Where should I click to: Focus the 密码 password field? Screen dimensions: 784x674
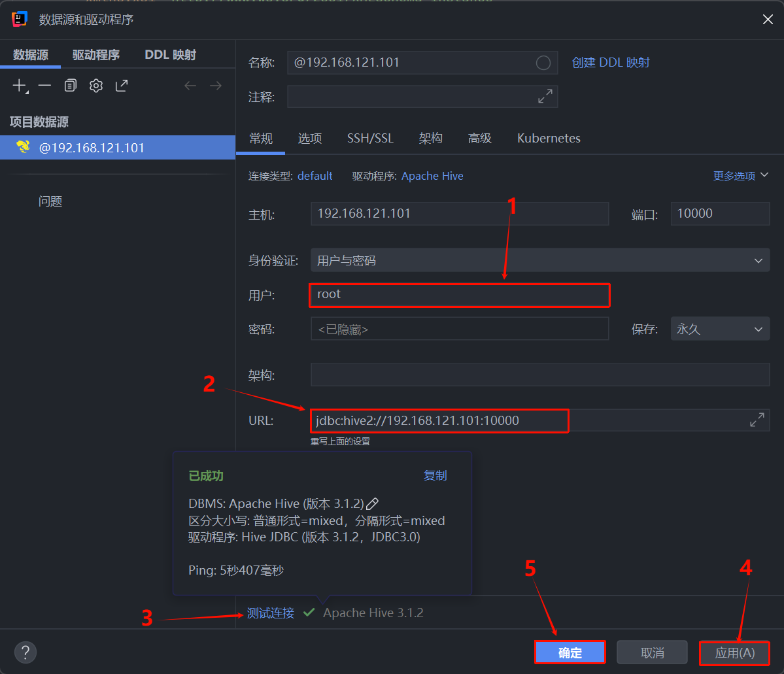coord(460,329)
